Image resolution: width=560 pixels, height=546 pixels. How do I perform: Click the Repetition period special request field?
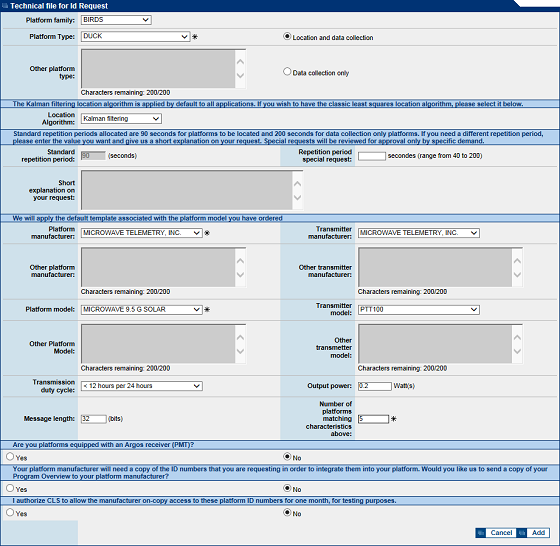[371, 156]
